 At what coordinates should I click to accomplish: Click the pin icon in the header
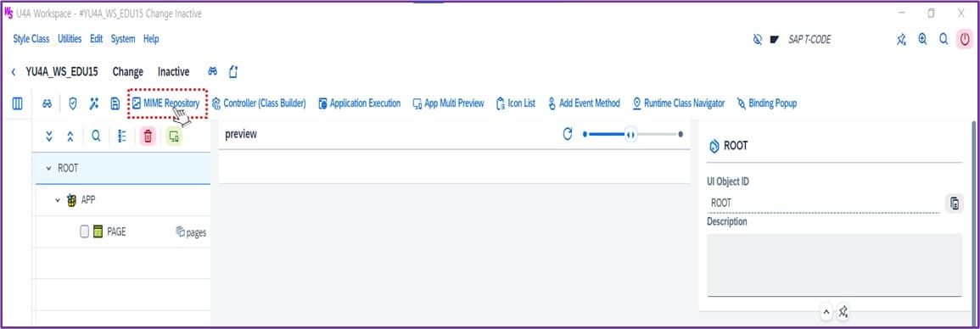[x=901, y=39]
